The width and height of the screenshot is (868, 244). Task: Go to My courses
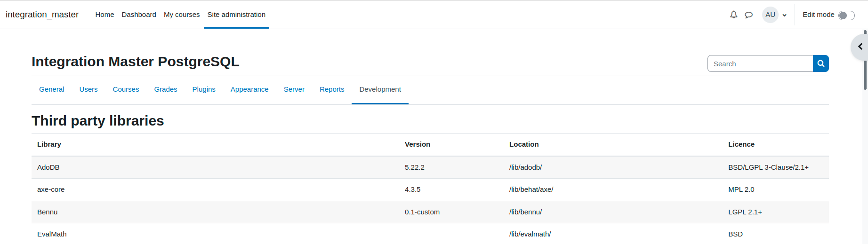click(x=182, y=15)
